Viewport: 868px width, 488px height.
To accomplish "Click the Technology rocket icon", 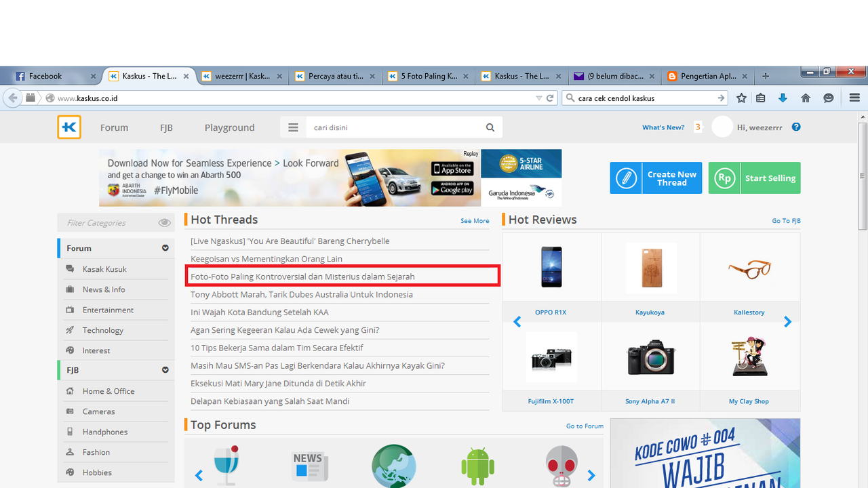I will [70, 330].
